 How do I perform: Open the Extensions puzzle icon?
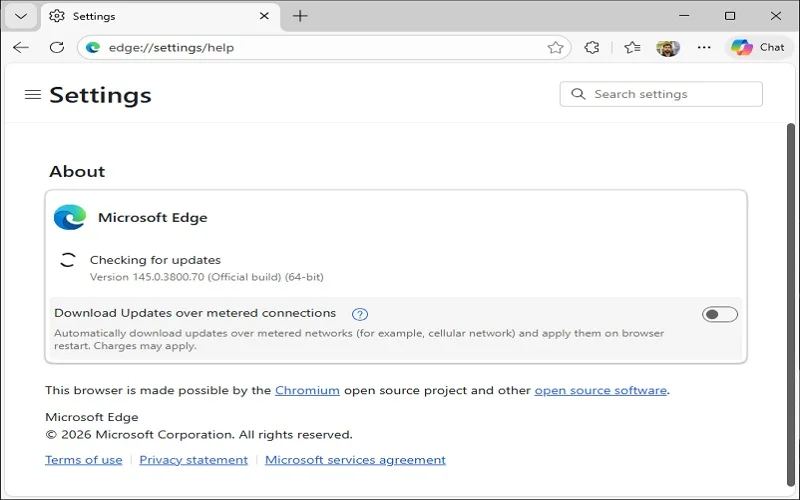click(x=592, y=47)
